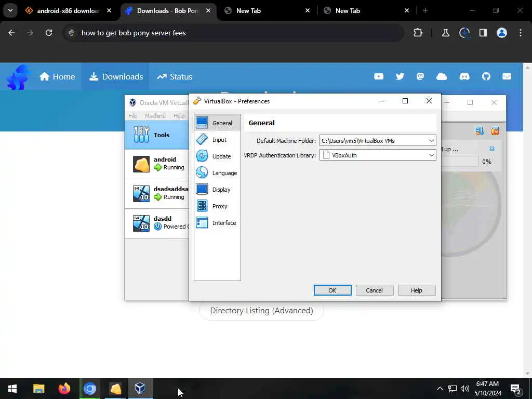Select the dsadsaddsa virtual machine
Image resolution: width=532 pixels, height=399 pixels.
[x=157, y=193]
